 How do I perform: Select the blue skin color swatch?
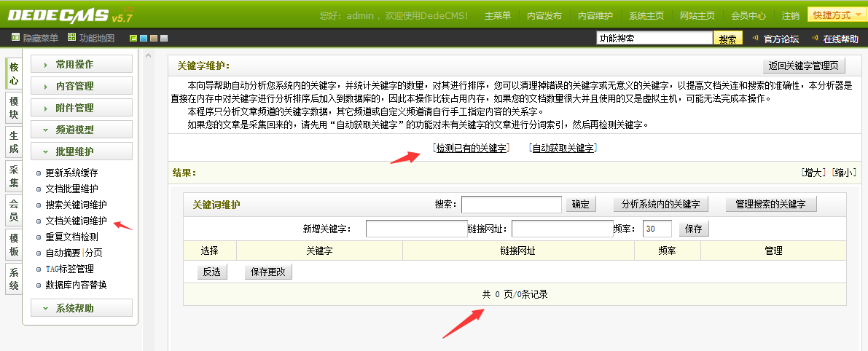tap(144, 39)
